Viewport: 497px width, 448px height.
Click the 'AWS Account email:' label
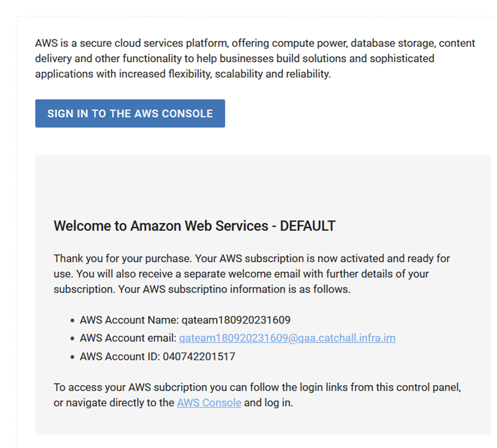pos(127,338)
